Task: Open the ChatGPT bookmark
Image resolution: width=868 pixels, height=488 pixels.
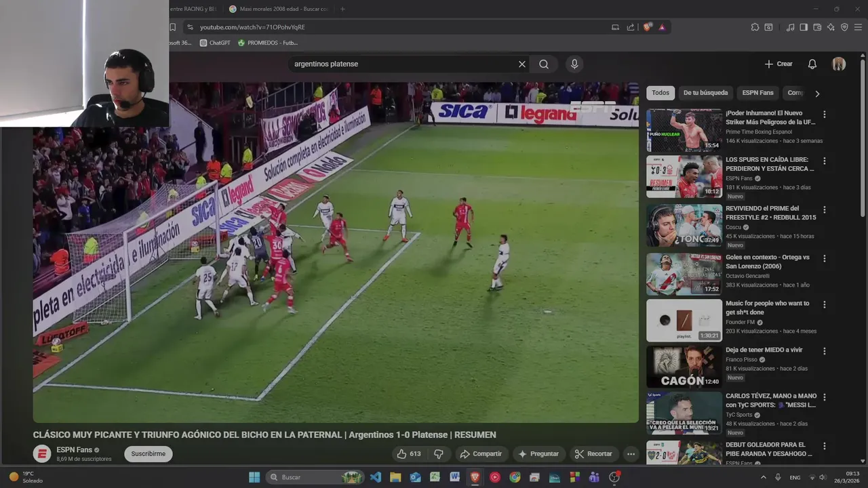Action: coord(215,43)
